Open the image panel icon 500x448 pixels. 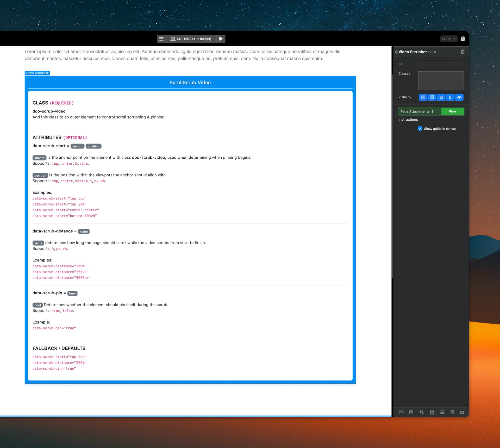tap(411, 412)
